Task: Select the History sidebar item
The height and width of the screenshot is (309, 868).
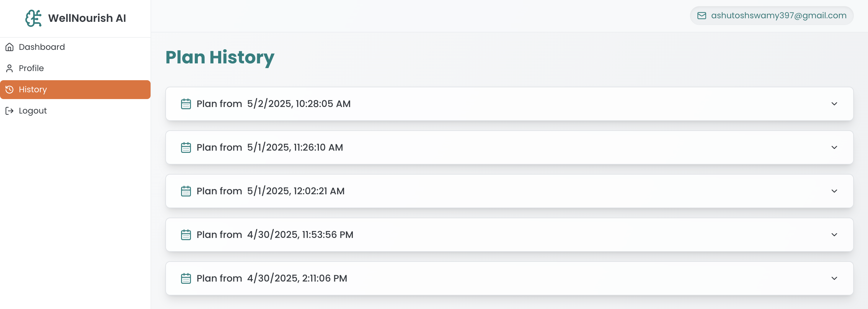Action: click(x=33, y=90)
